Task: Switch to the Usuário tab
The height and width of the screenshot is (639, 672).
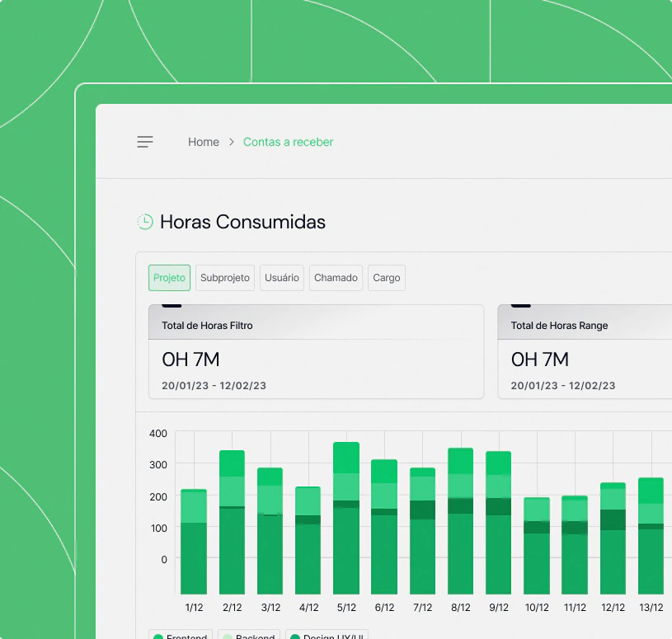Action: click(x=281, y=278)
